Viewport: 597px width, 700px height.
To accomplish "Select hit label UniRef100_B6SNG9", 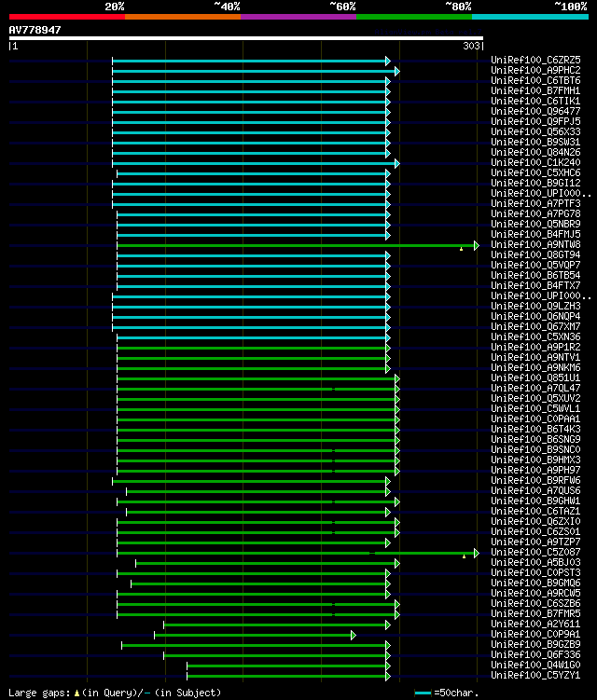I will click(x=535, y=440).
